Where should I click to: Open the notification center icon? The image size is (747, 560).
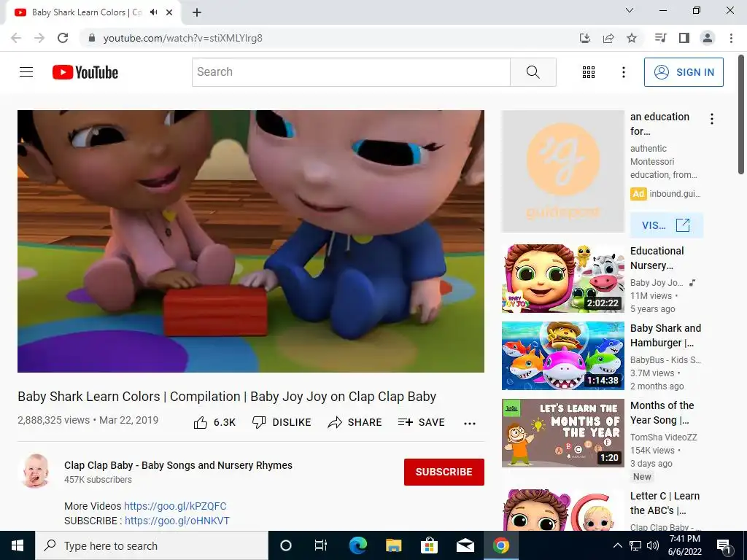(724, 546)
